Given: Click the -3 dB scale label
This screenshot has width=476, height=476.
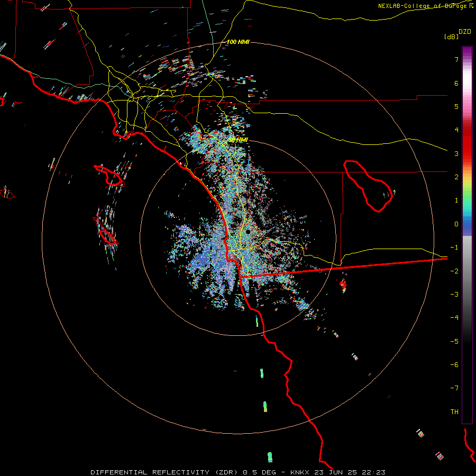Looking at the screenshot, I should pyautogui.click(x=454, y=294).
